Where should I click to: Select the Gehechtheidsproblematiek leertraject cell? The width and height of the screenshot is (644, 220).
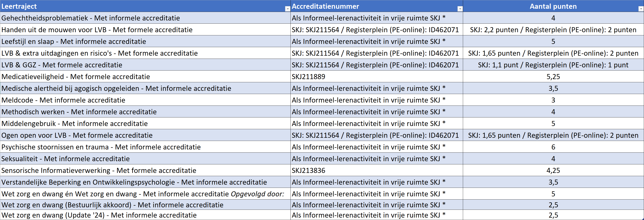pyautogui.click(x=145, y=18)
